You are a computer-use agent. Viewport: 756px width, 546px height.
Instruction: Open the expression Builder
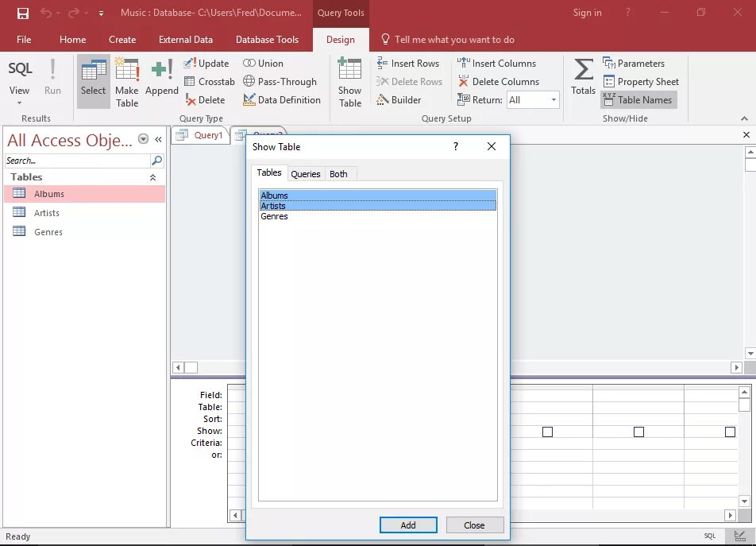coord(399,100)
